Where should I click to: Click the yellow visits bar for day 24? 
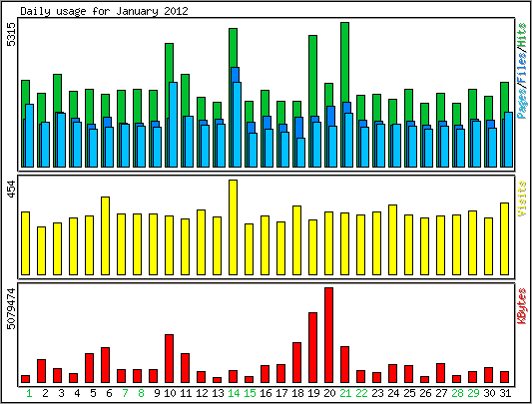click(x=393, y=239)
